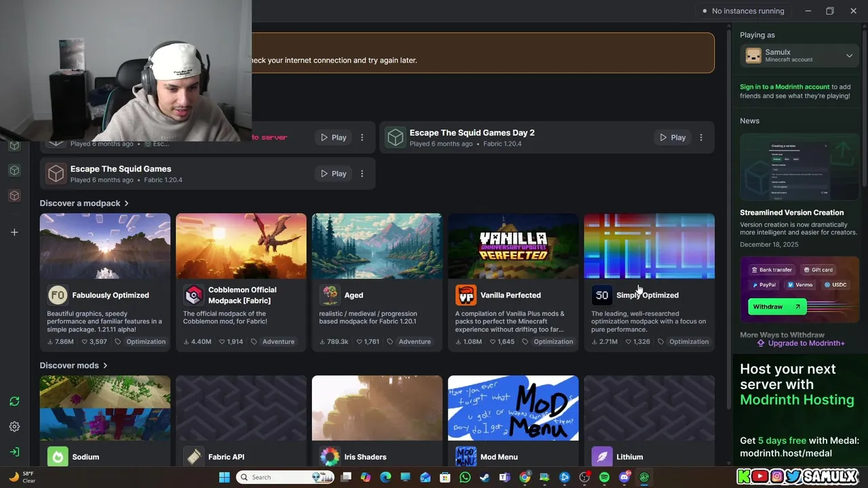The image size is (868, 488).
Task: Click the Fabulously Optimized logo icon
Action: tap(58, 295)
